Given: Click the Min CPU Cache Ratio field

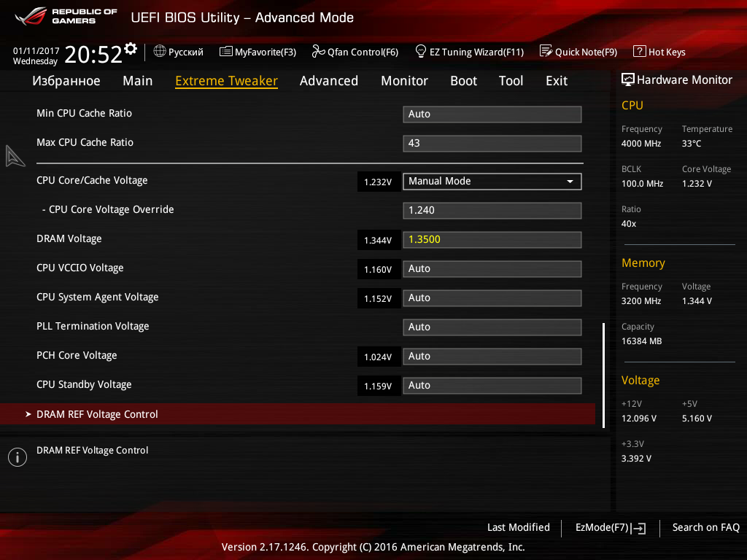Looking at the screenshot, I should click(492, 114).
